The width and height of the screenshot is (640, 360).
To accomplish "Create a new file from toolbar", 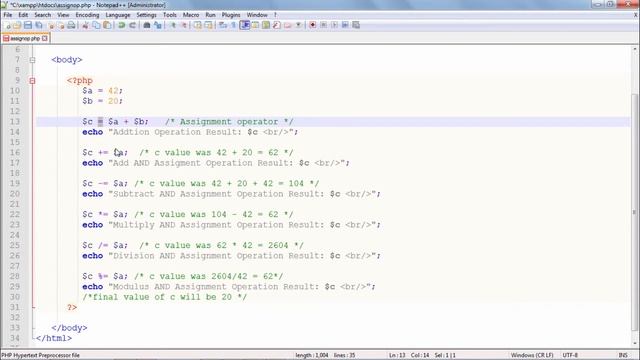I will point(7,25).
